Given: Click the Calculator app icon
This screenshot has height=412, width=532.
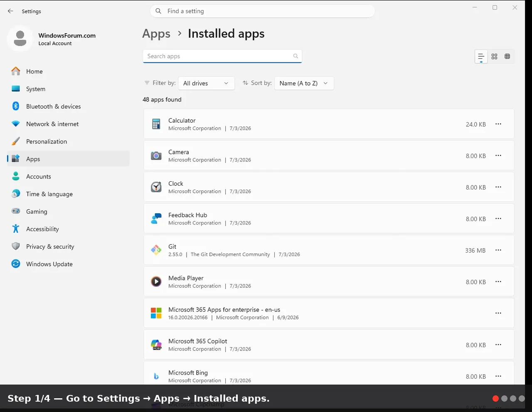Looking at the screenshot, I should [156, 124].
